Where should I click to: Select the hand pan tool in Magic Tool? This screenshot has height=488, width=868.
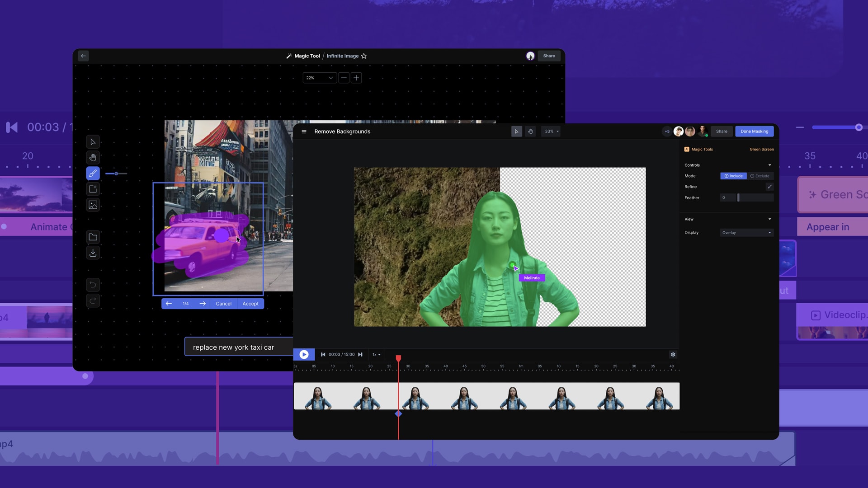[x=93, y=158]
